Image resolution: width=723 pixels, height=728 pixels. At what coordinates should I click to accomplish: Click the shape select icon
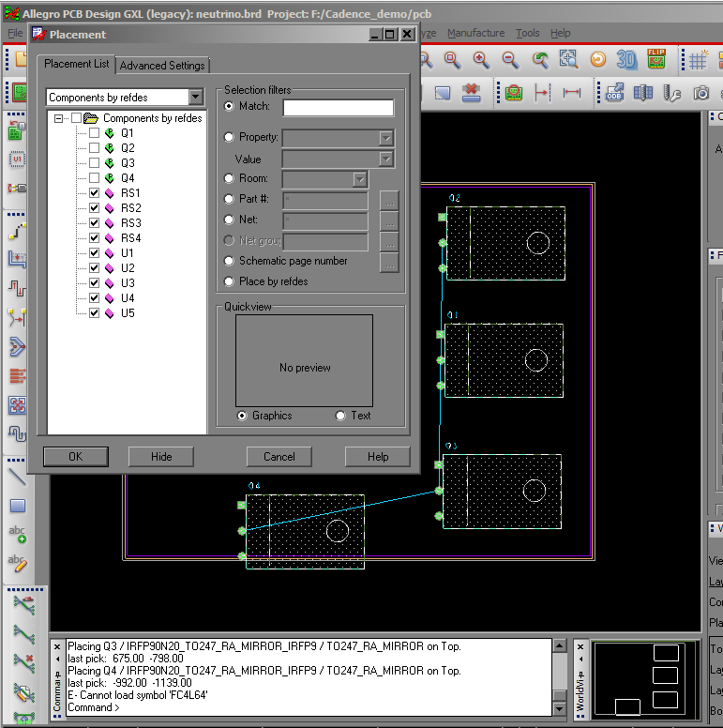(443, 93)
